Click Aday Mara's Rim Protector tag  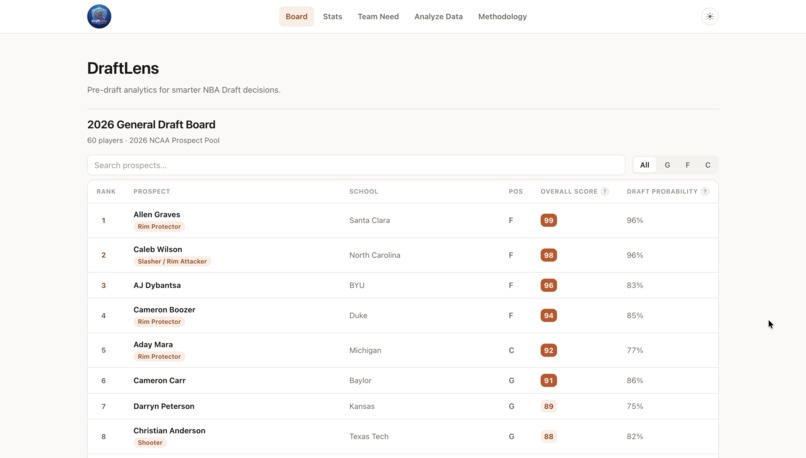pos(159,357)
